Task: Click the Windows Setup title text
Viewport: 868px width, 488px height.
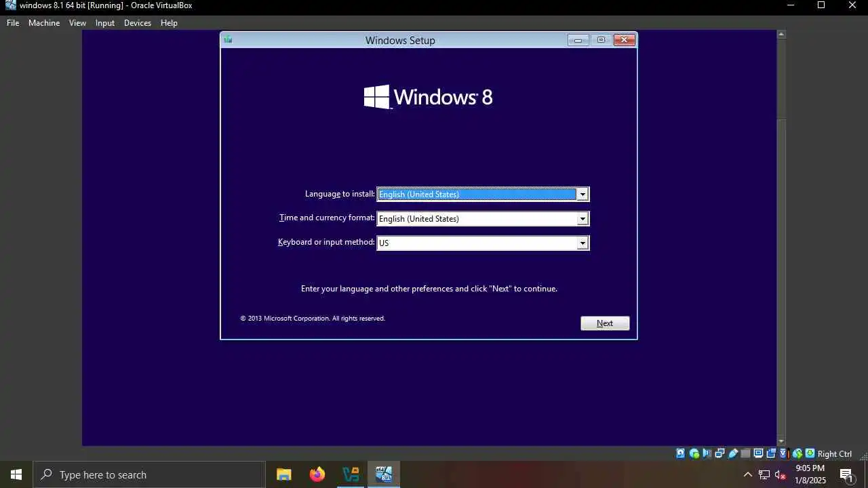Action: click(x=400, y=41)
